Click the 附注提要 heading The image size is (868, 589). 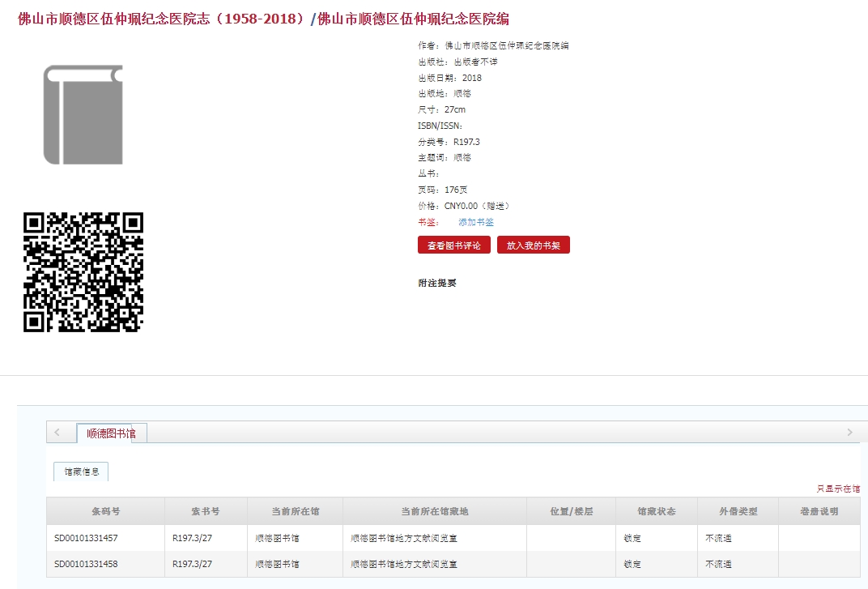pyautogui.click(x=437, y=283)
